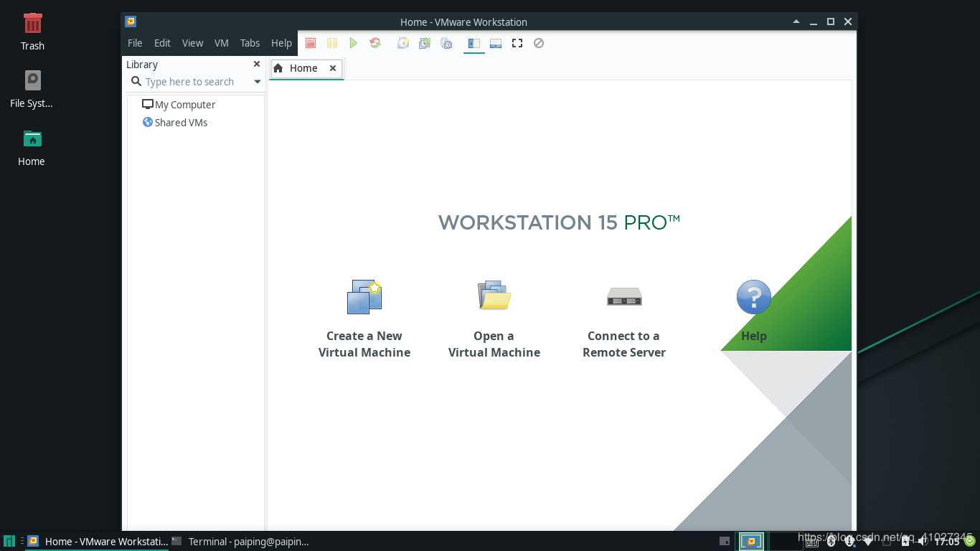Click the green Power On play icon

coord(353,43)
